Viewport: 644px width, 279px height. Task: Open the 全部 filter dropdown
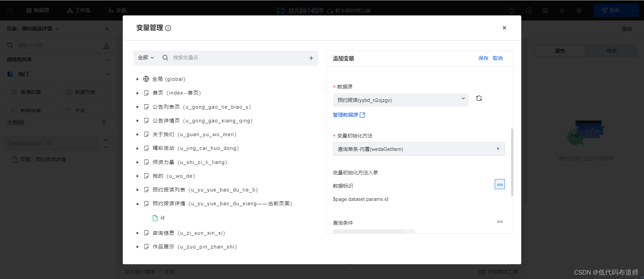tap(146, 58)
